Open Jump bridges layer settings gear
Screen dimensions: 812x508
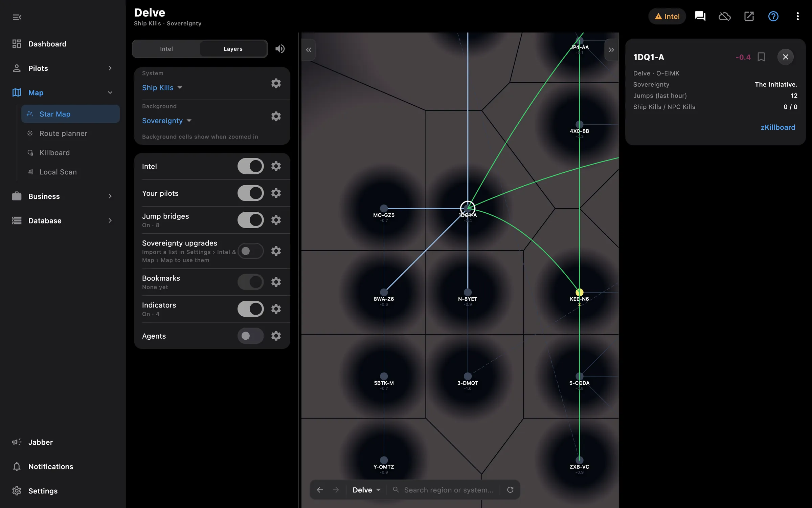[x=276, y=220]
